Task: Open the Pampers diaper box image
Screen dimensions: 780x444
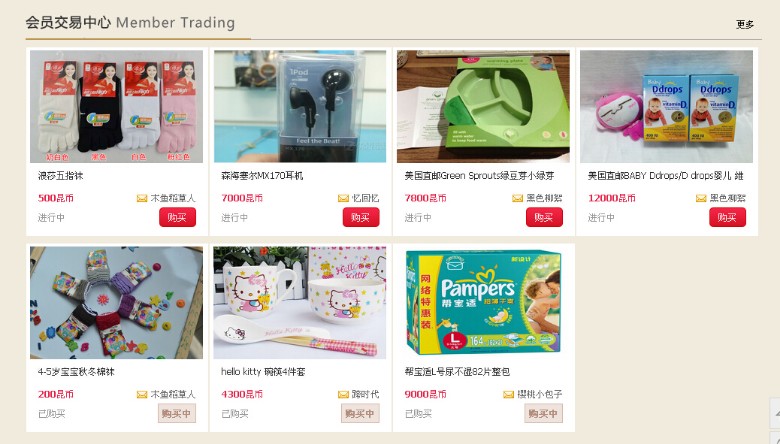Action: [x=484, y=302]
